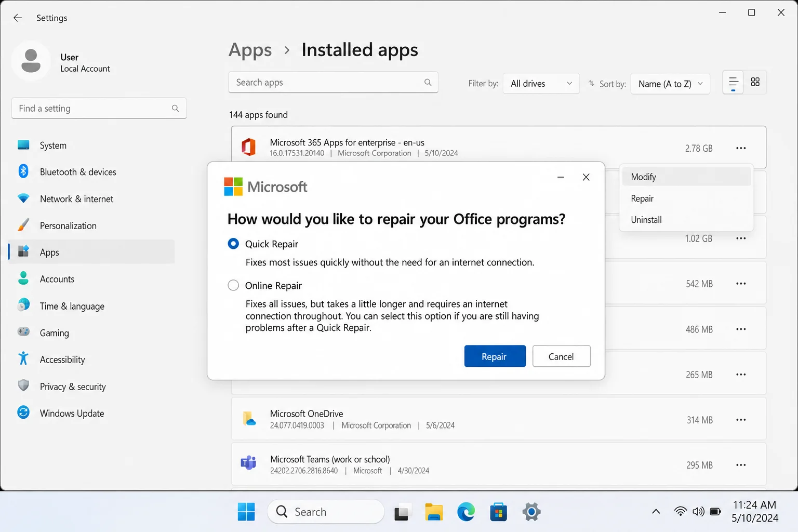This screenshot has width=798, height=532.
Task: Open Windows Update settings
Action: click(x=91, y=414)
